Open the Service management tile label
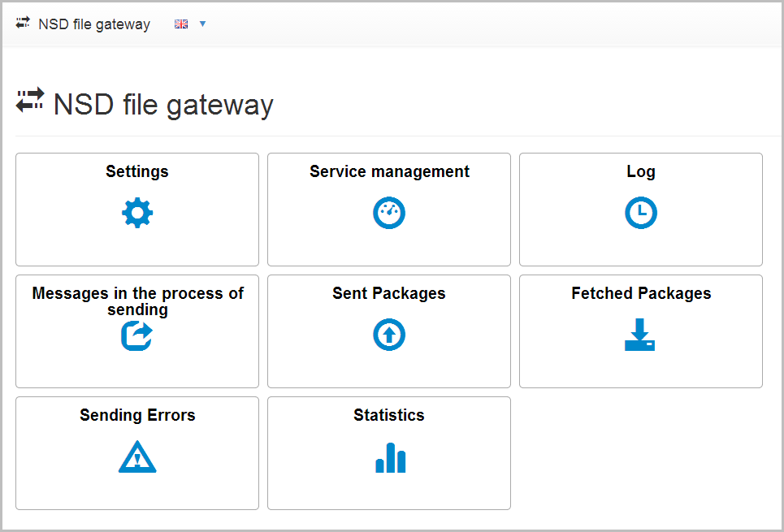784x532 pixels. click(x=389, y=171)
